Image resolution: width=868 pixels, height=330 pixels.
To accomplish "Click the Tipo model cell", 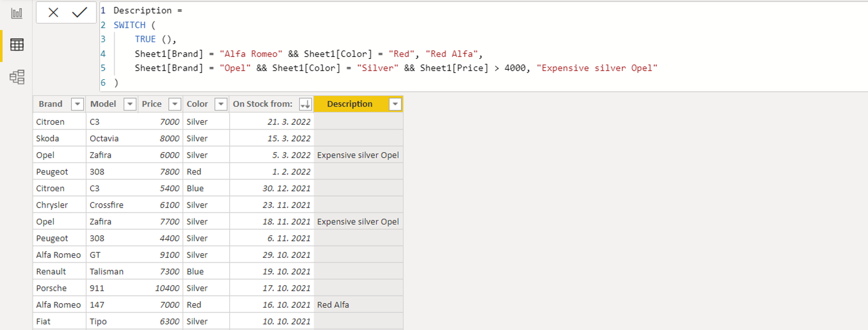I will (112, 321).
